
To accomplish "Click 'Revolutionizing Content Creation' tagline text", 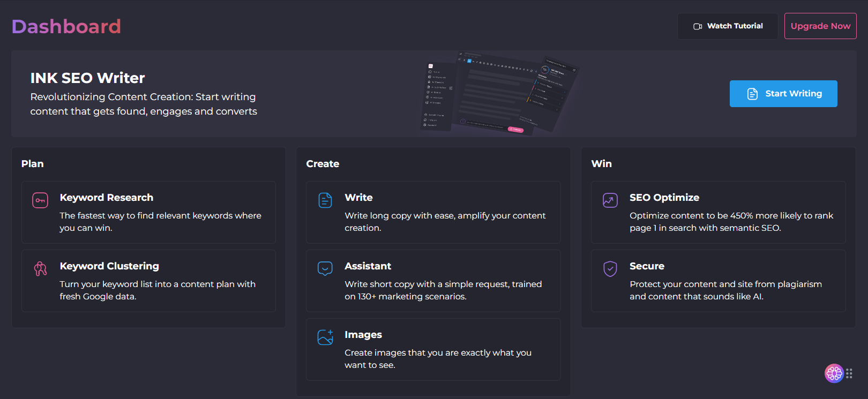I will pyautogui.click(x=144, y=104).
